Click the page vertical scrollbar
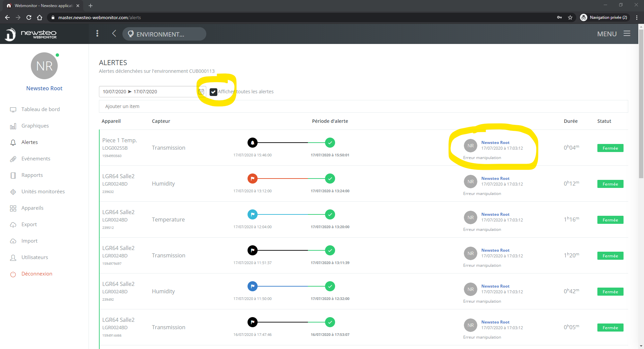Viewport: 644px width, 349px height. (x=641, y=101)
